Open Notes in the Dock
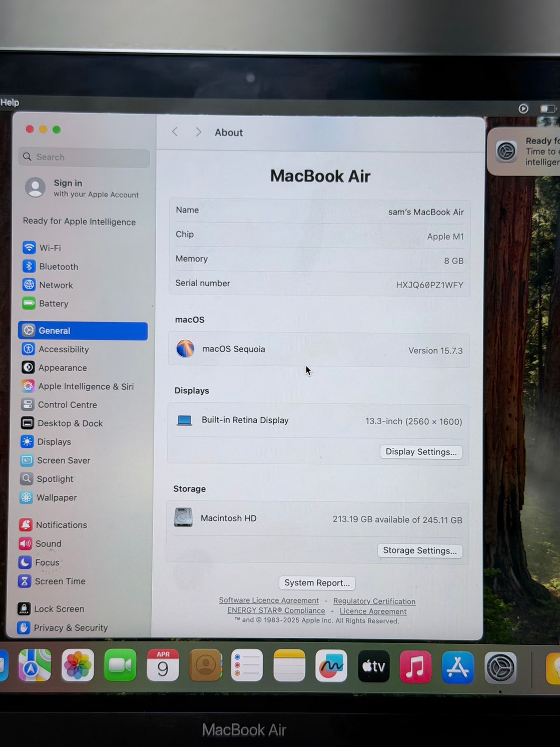 [289, 666]
